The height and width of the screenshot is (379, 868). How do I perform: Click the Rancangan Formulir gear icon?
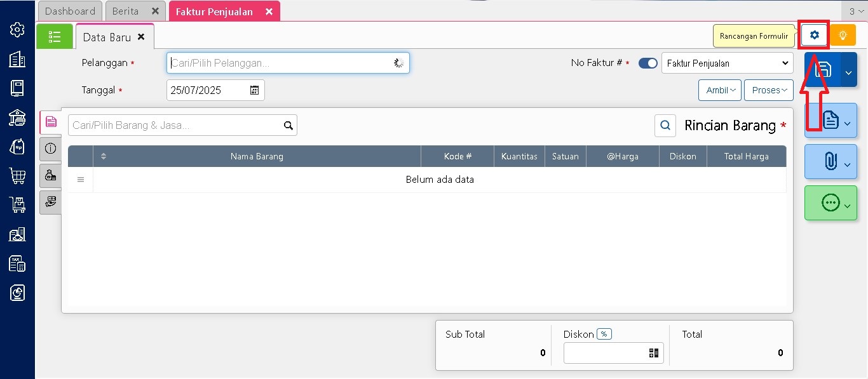click(x=814, y=36)
